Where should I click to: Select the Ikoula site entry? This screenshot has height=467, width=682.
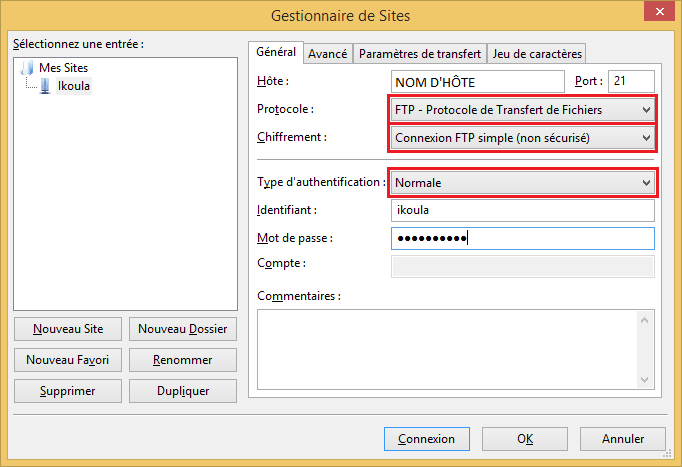pyautogui.click(x=74, y=86)
